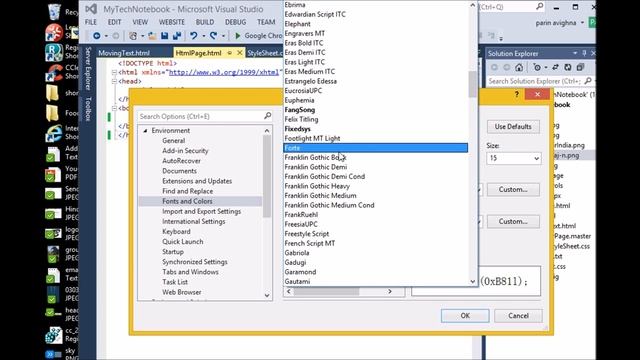640x360 pixels.
Task: Close the HtmlPage.html tab
Action: click(x=240, y=53)
